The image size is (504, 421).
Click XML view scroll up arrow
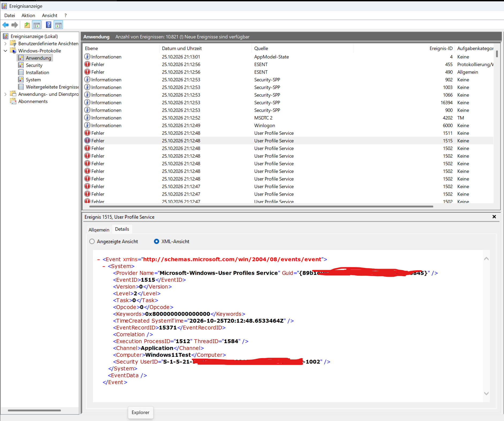(x=486, y=259)
